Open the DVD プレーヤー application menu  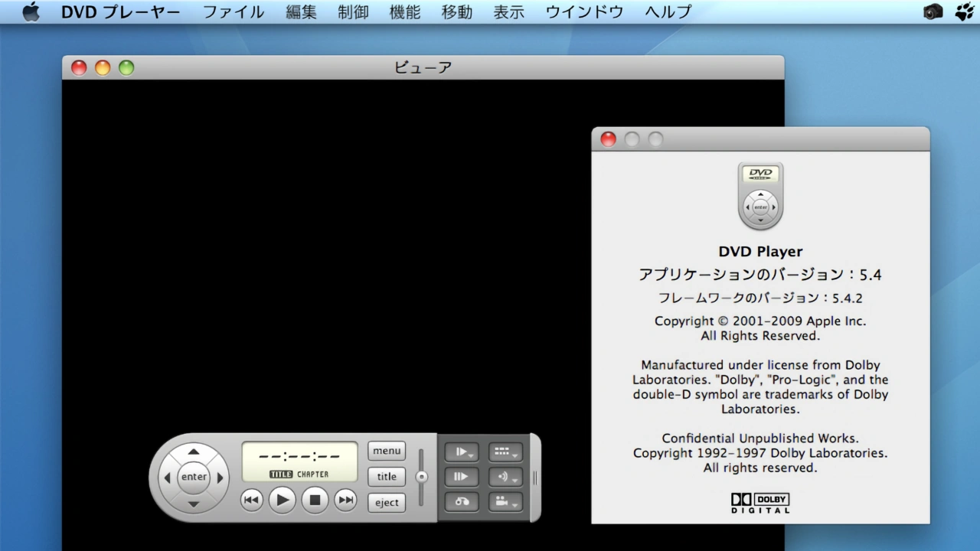click(x=121, y=11)
